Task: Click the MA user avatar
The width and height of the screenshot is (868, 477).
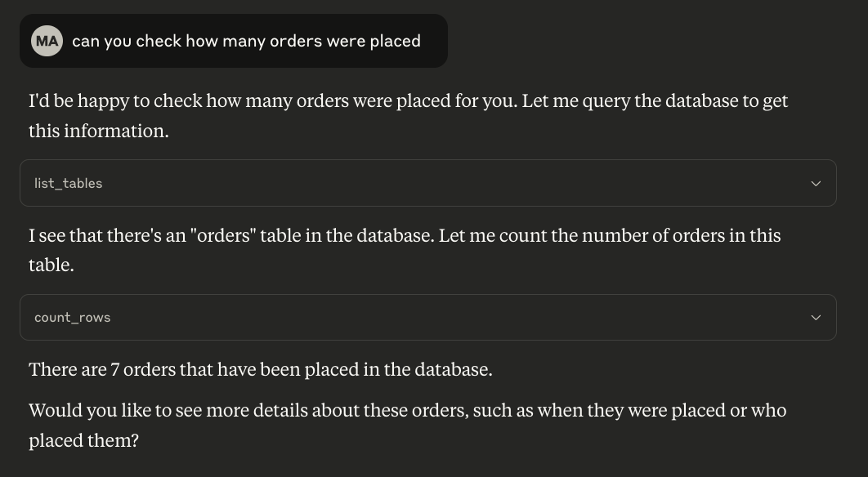Action: 47,41
